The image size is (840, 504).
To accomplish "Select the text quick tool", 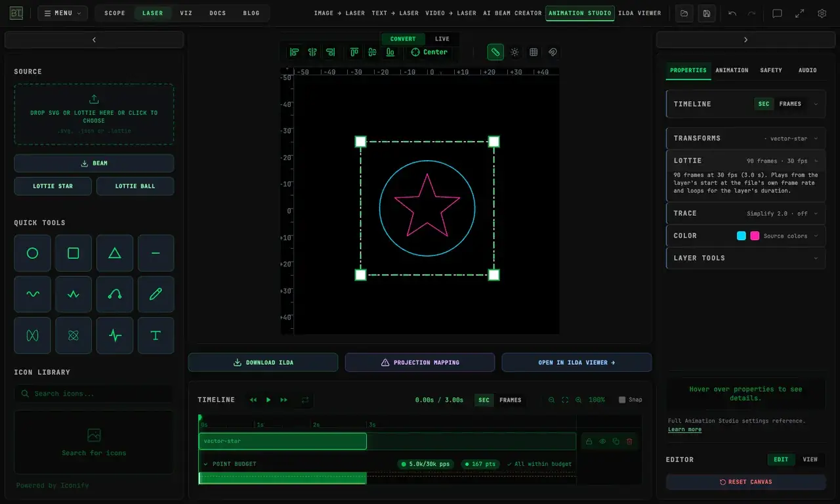I will tap(156, 335).
